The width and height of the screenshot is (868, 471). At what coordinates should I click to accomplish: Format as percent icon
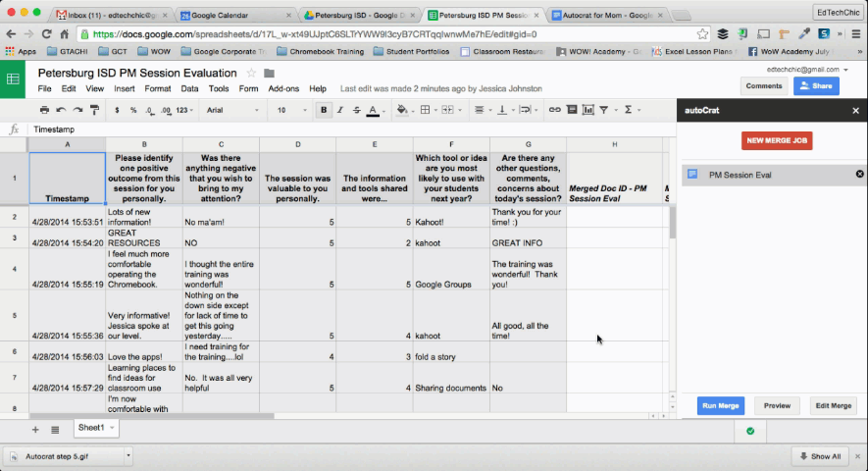133,110
